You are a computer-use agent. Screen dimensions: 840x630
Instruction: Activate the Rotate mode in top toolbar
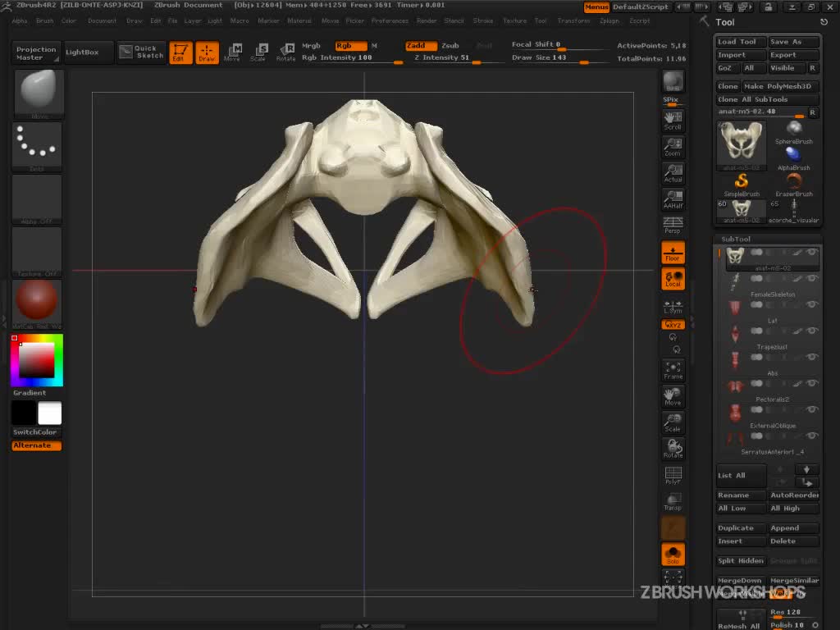pos(285,52)
